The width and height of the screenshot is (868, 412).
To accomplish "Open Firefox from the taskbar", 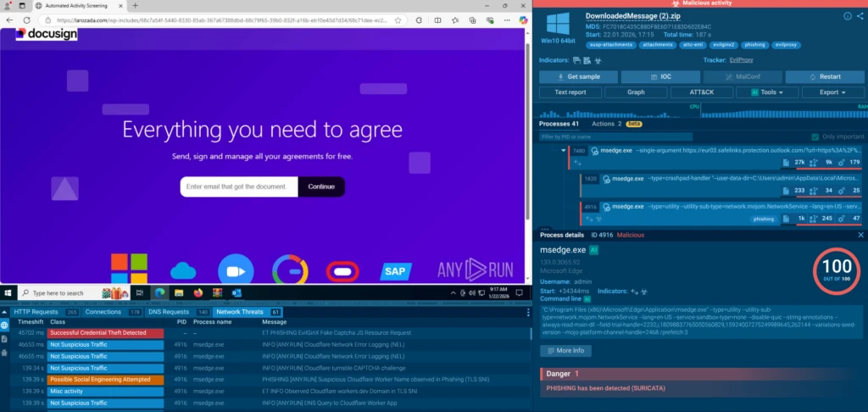I will 198,293.
